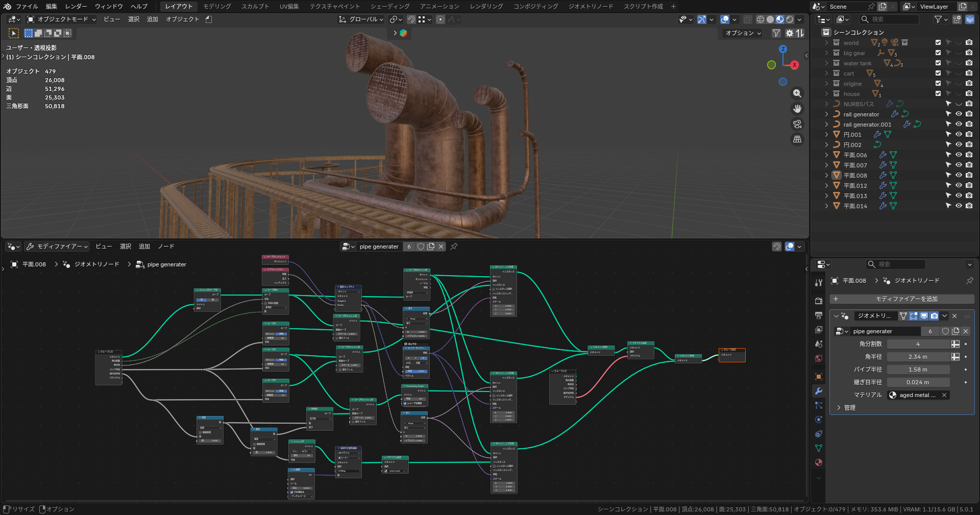Hide 平面.014 object in viewport

(x=959, y=206)
